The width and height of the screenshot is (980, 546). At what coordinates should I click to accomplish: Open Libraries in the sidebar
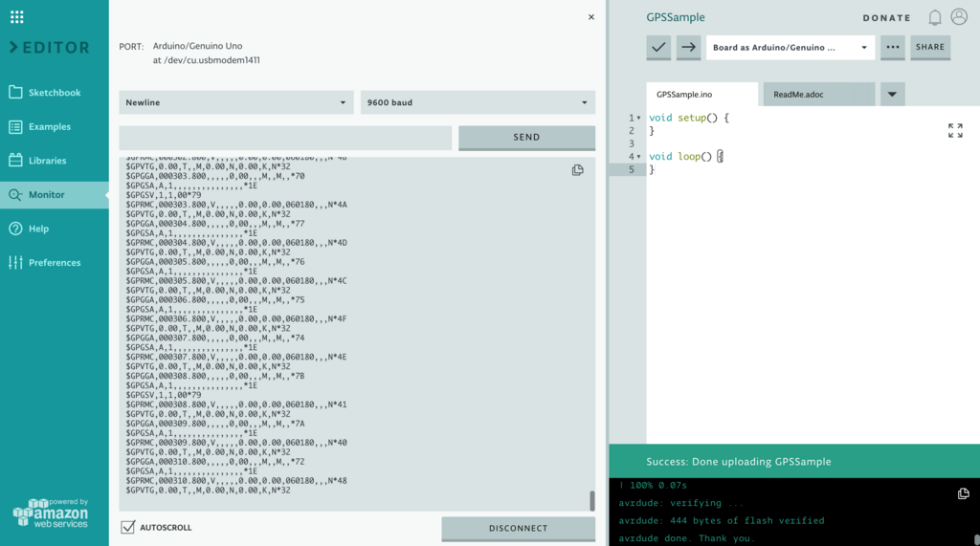coord(55,161)
